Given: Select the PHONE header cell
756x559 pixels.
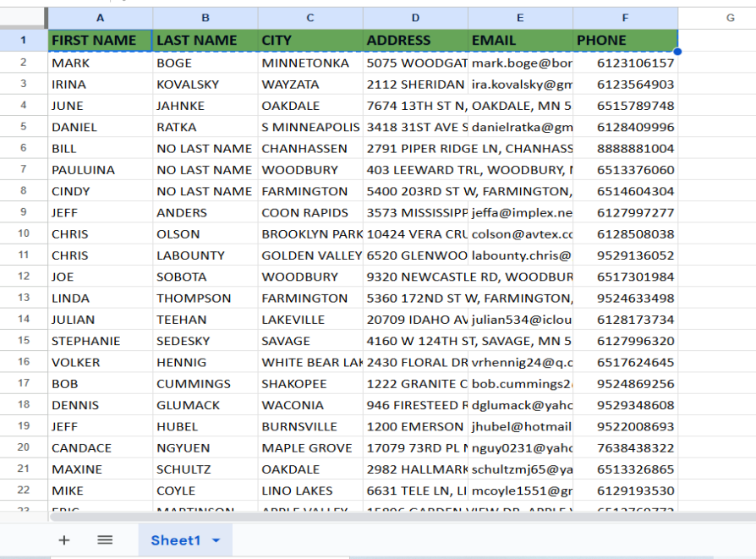Looking at the screenshot, I should pos(625,40).
